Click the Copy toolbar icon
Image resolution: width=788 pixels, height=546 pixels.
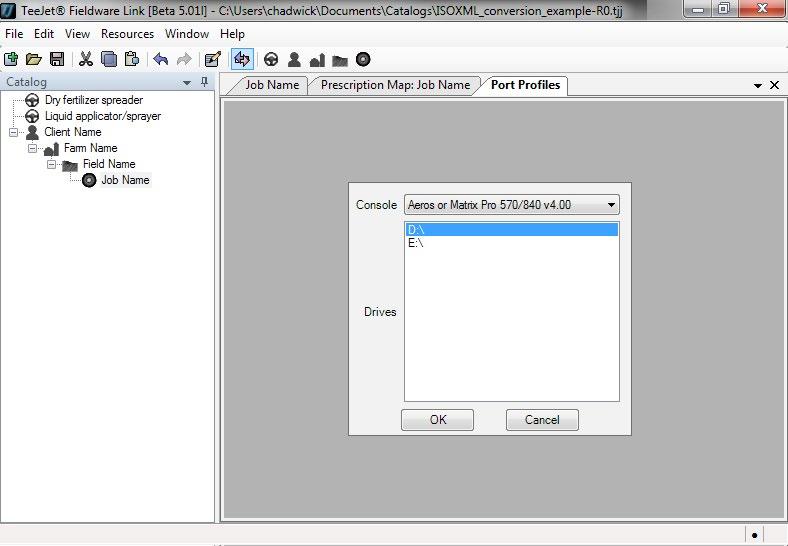(109, 59)
